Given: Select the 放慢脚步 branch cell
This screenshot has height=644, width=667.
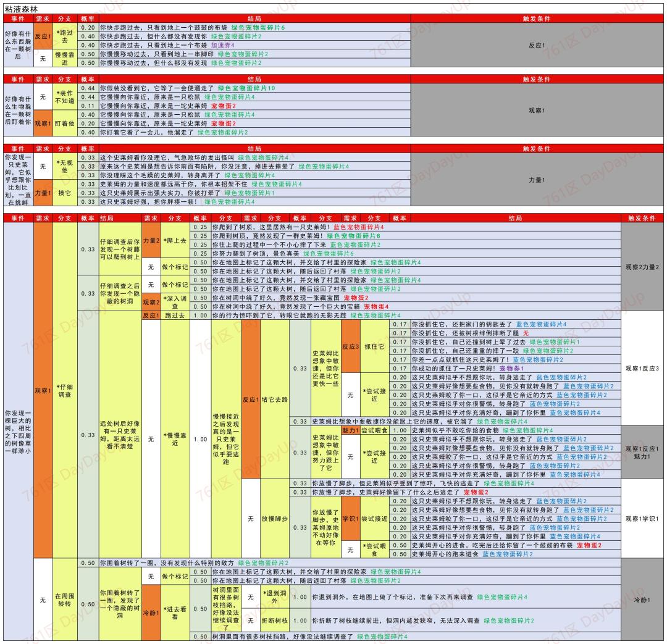Looking at the screenshot, I should (x=275, y=519).
